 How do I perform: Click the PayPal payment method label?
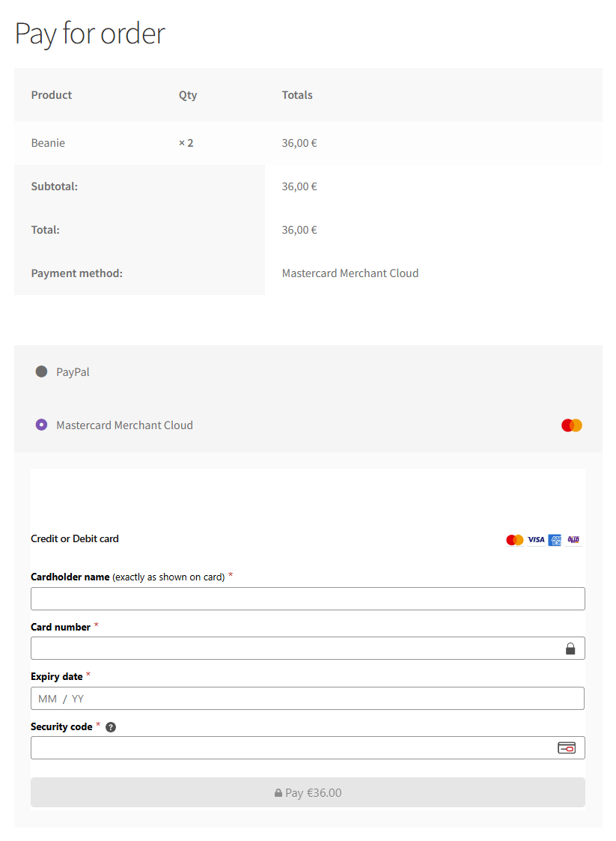73,372
